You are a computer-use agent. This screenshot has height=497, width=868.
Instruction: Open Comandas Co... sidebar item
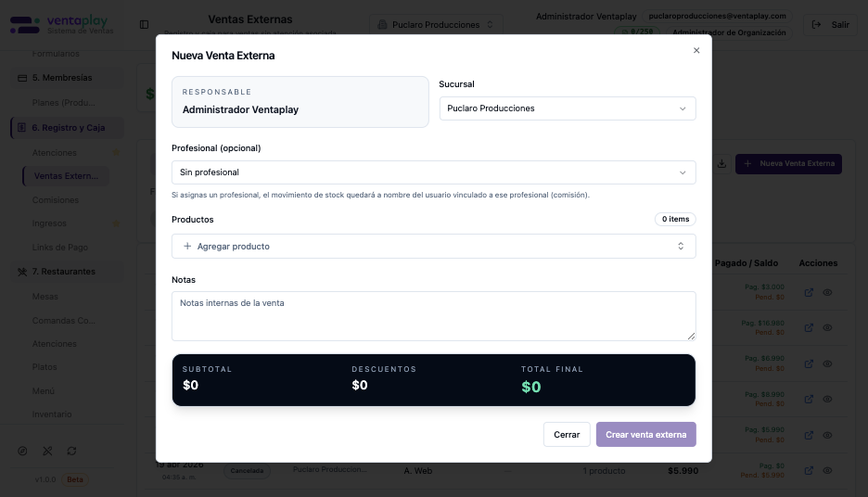pos(64,321)
